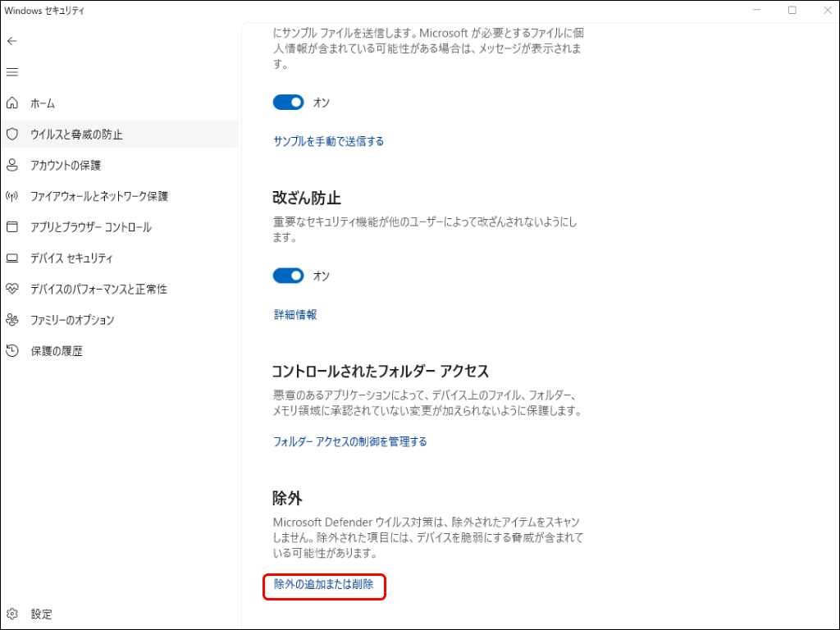This screenshot has width=840, height=630.
Task: Open the 詳細情報 link under 改ざん防止
Action: (x=294, y=314)
